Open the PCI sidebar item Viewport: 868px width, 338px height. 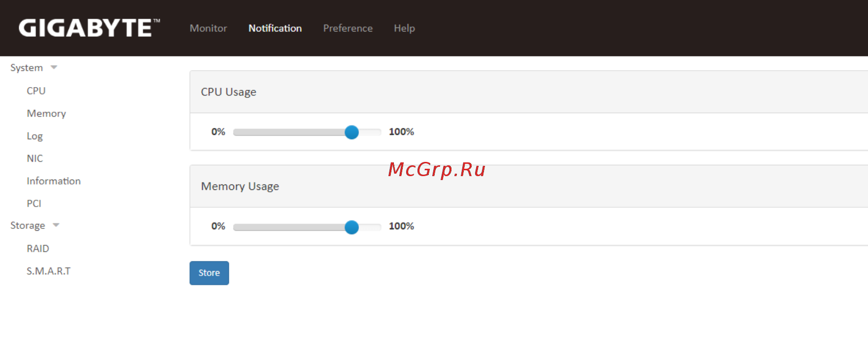[x=34, y=204]
